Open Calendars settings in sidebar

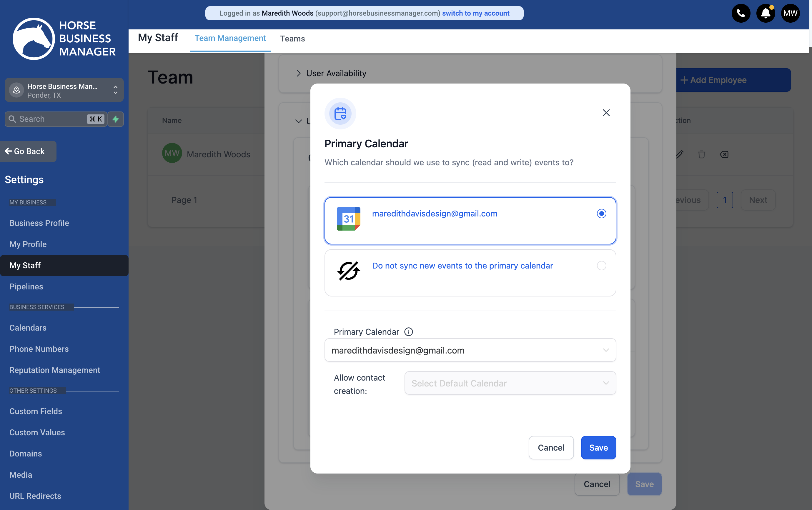28,328
